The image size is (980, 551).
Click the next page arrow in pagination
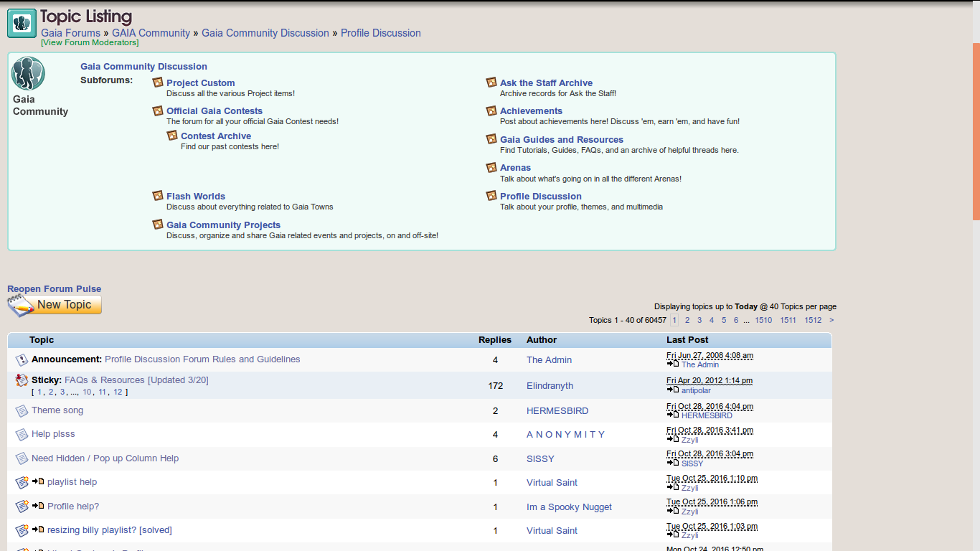(x=831, y=320)
